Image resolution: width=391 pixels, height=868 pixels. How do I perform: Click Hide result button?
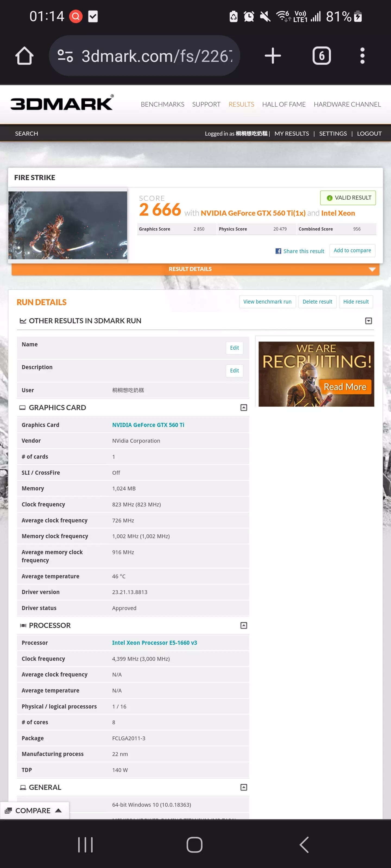[x=356, y=302]
